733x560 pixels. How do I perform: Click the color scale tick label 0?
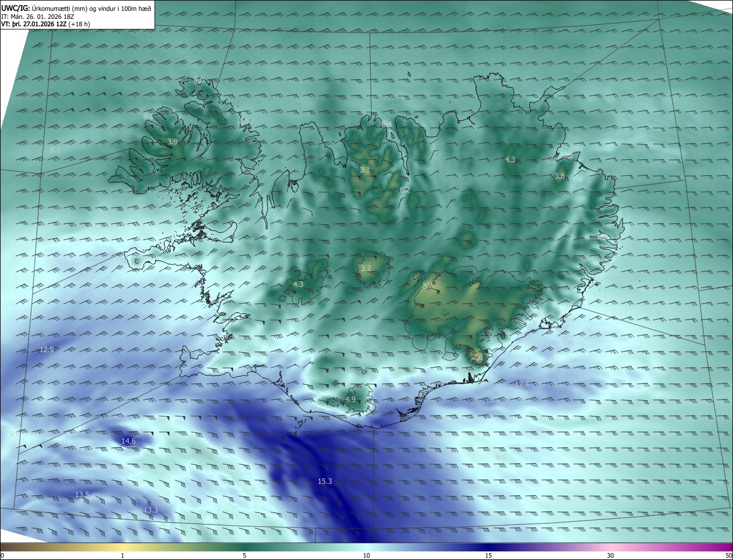(x=2, y=555)
